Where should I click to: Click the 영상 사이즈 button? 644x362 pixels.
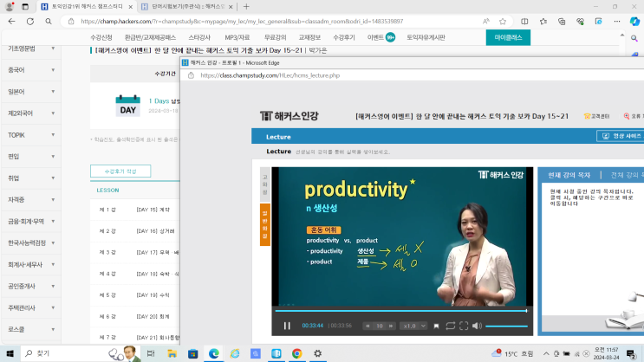621,136
